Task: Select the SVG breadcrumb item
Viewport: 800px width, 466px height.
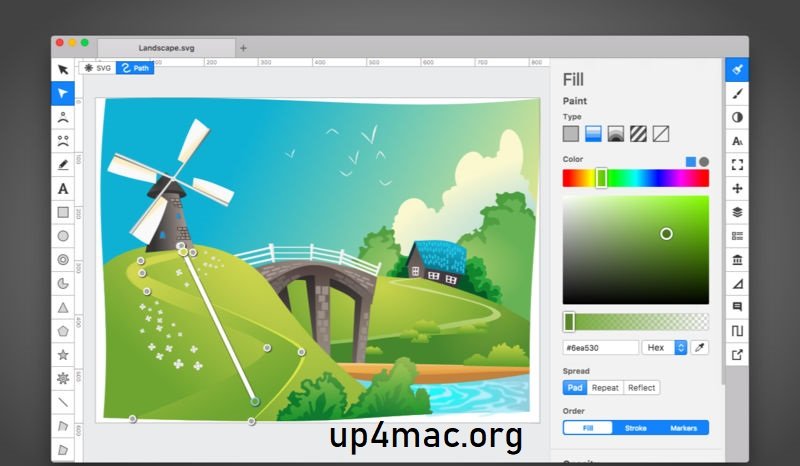Action: (97, 68)
